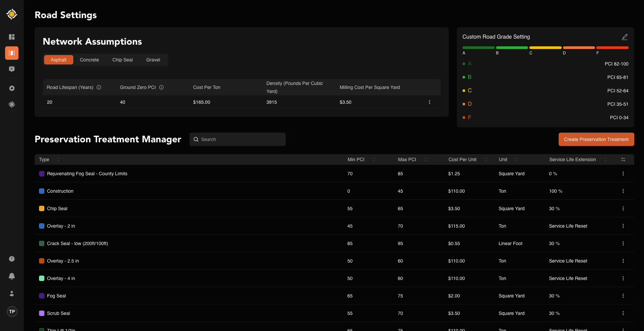Open the dashboard icon in sidebar
Viewport: 644px width, 331px height.
(12, 37)
